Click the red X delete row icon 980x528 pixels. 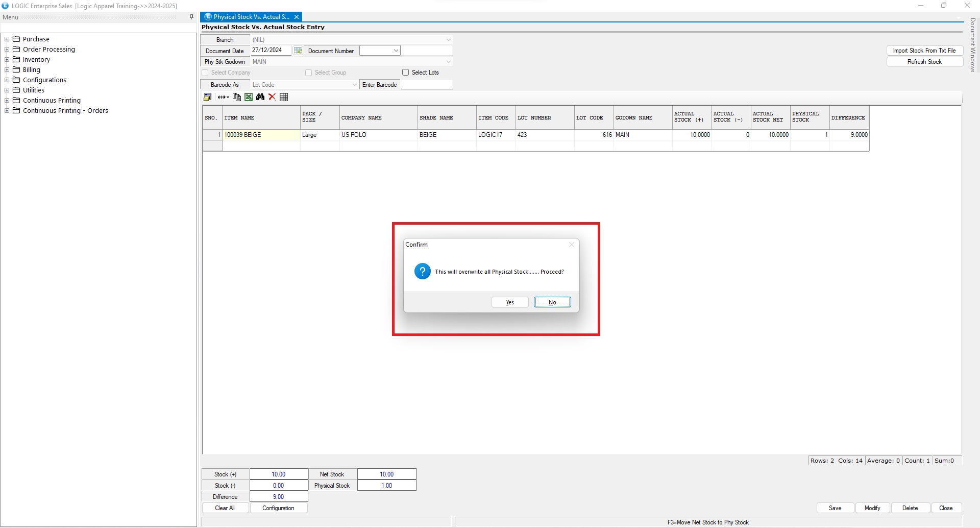(x=272, y=97)
